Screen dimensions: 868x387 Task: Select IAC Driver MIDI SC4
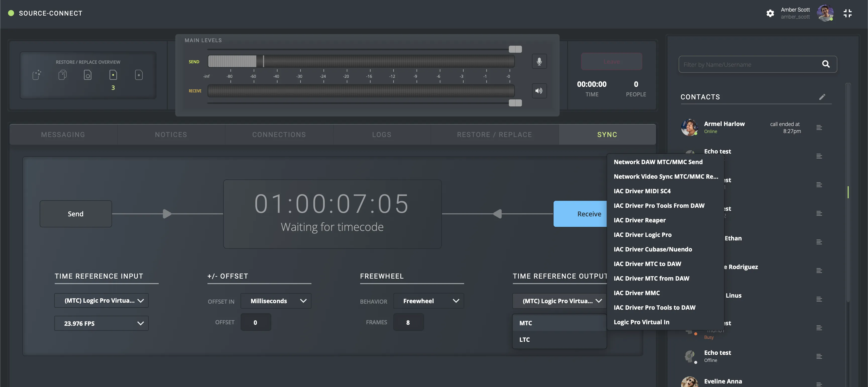(666, 191)
